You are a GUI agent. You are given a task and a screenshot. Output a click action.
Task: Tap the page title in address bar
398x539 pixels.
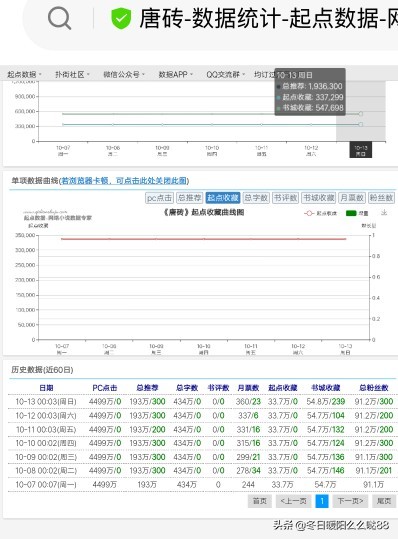pos(268,19)
